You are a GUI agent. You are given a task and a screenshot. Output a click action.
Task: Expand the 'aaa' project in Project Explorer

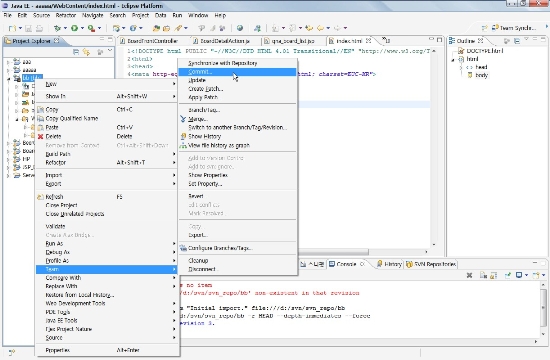[8, 62]
